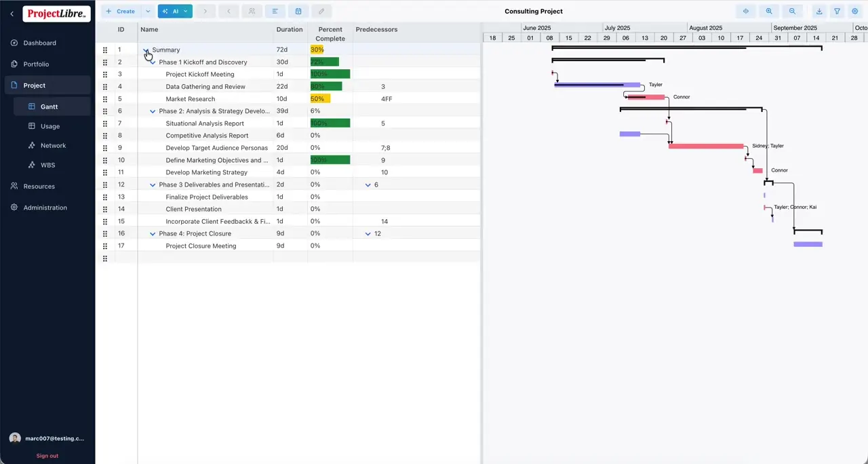Collapse the Summary task row

(x=146, y=50)
